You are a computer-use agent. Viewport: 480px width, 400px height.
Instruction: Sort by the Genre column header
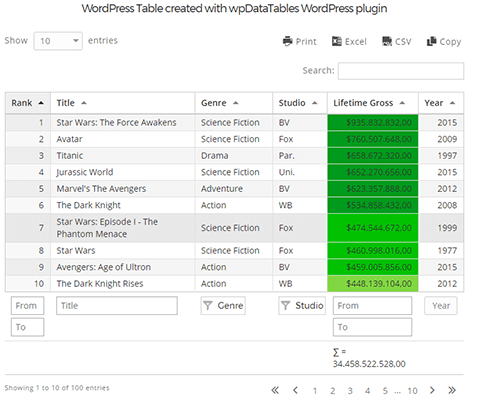click(x=234, y=103)
